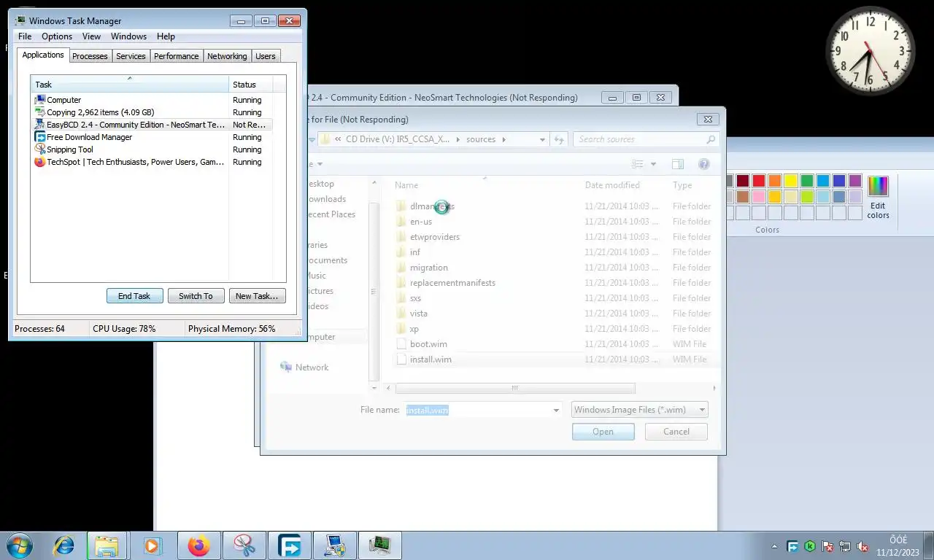Select the etwproviders folder name

pyautogui.click(x=435, y=237)
